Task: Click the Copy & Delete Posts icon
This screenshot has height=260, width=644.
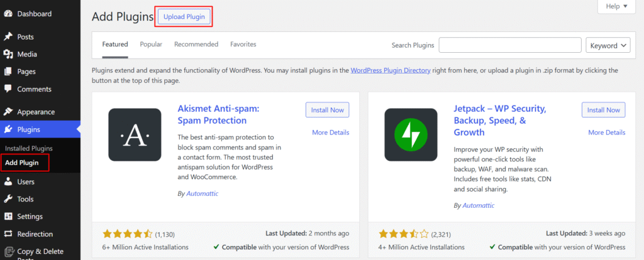Action: pos(8,251)
